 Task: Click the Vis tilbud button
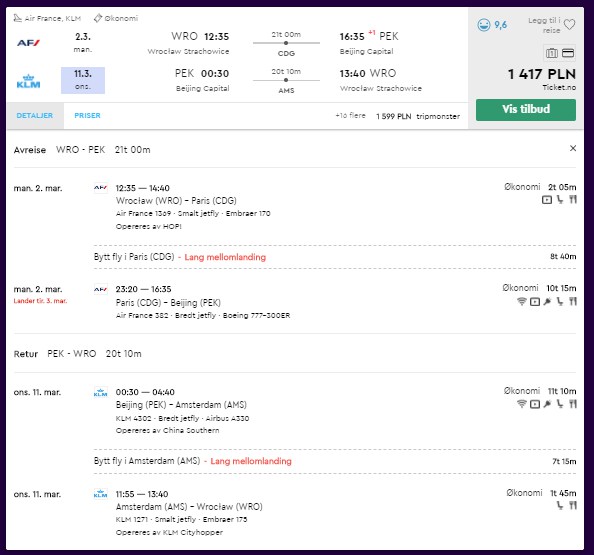[526, 109]
